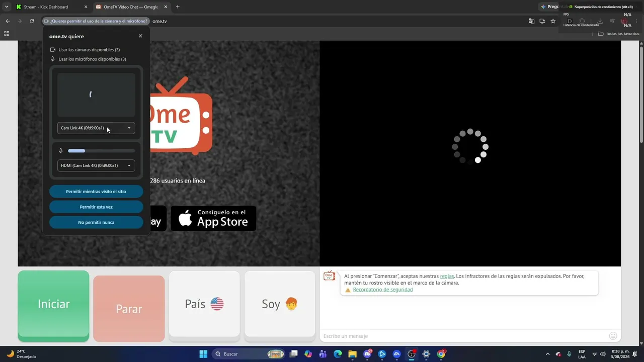The height and width of the screenshot is (362, 644).
Task: Open "Recordatorio de seguridad" link
Action: [x=383, y=290]
